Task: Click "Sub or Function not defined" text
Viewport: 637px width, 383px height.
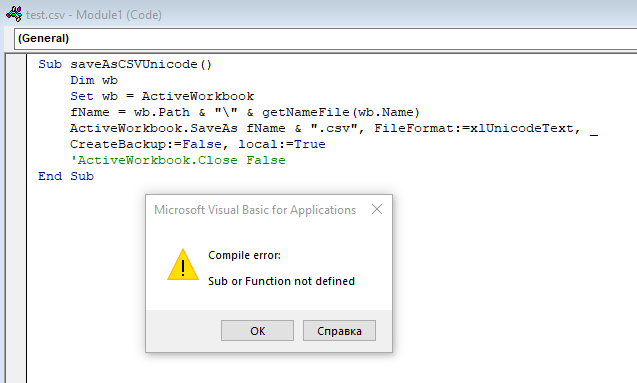Action: (x=281, y=281)
